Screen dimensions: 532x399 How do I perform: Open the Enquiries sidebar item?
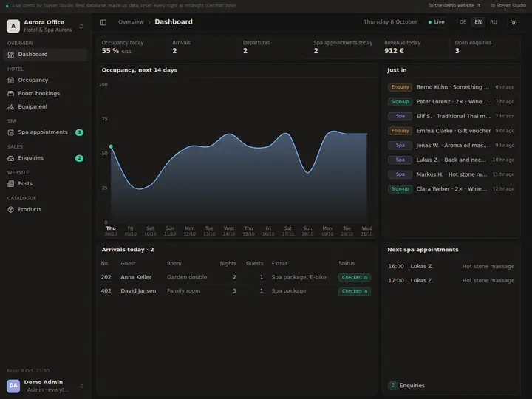[46, 158]
